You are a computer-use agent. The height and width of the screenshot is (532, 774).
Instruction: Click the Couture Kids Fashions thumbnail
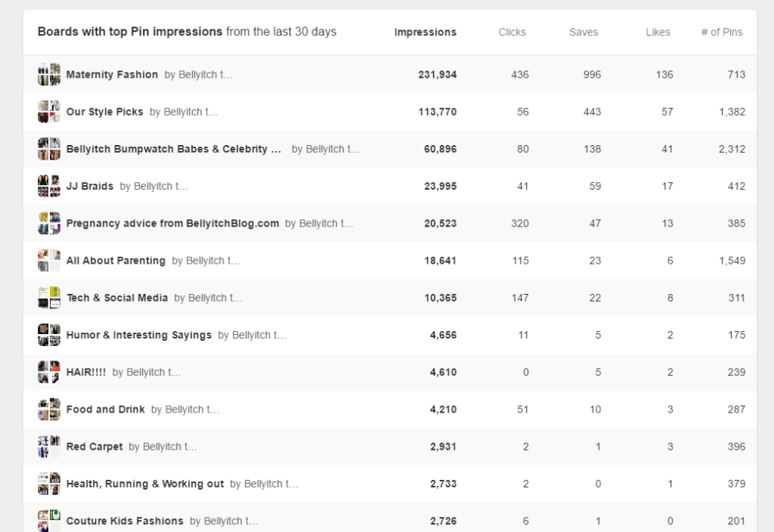click(x=49, y=521)
